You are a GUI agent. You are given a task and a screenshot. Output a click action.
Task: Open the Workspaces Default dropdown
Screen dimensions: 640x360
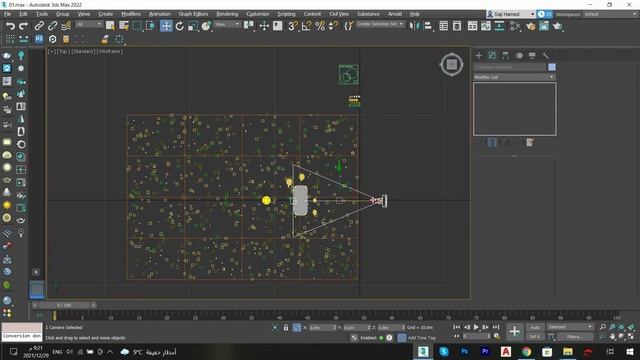click(610, 14)
